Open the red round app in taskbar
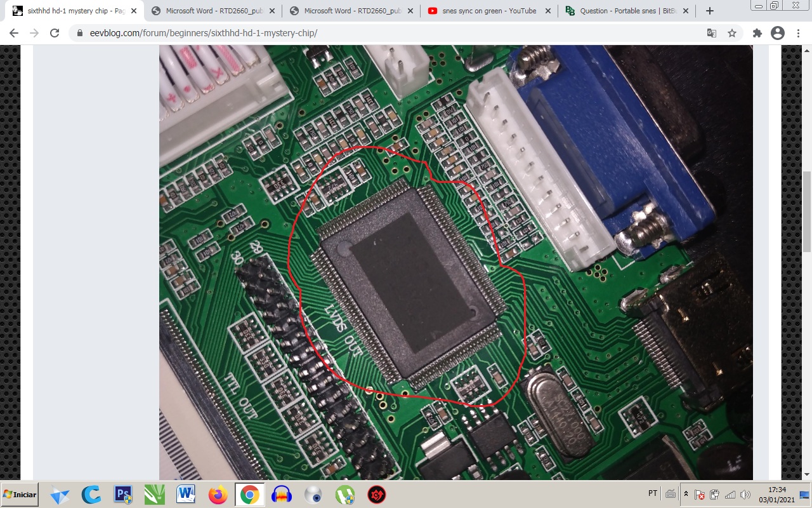Viewport: 812px width, 508px height. pyautogui.click(x=377, y=495)
